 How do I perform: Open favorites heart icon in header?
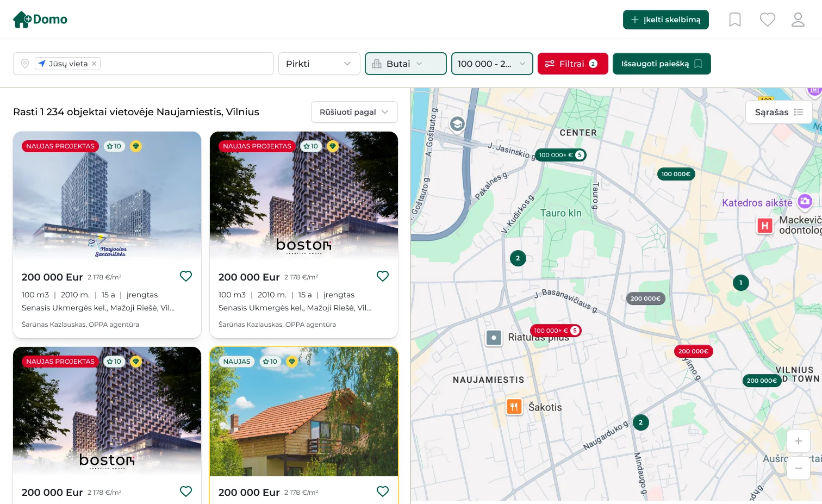[768, 20]
